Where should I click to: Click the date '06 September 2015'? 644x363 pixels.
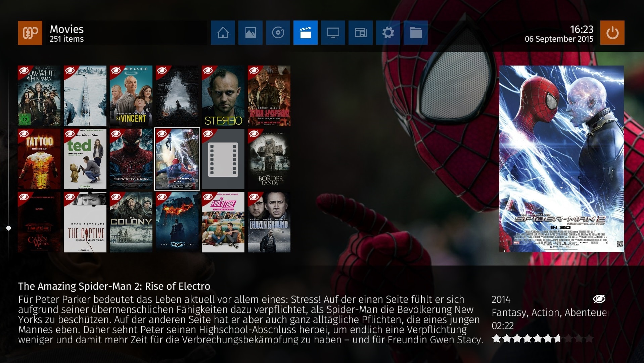click(x=559, y=39)
